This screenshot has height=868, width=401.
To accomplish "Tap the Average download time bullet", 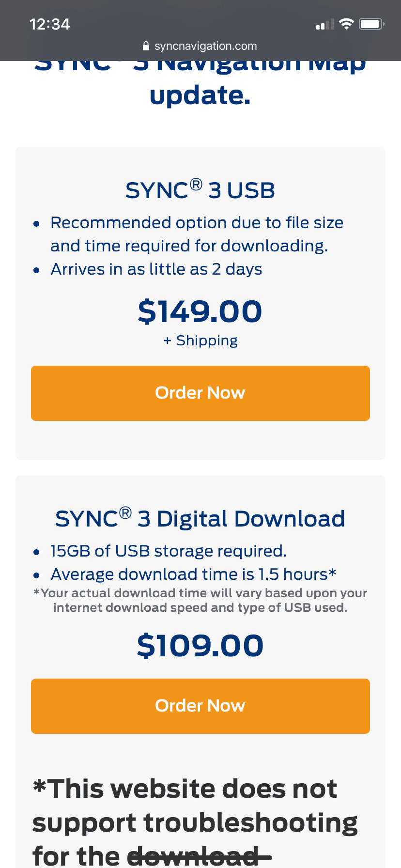I will [193, 574].
